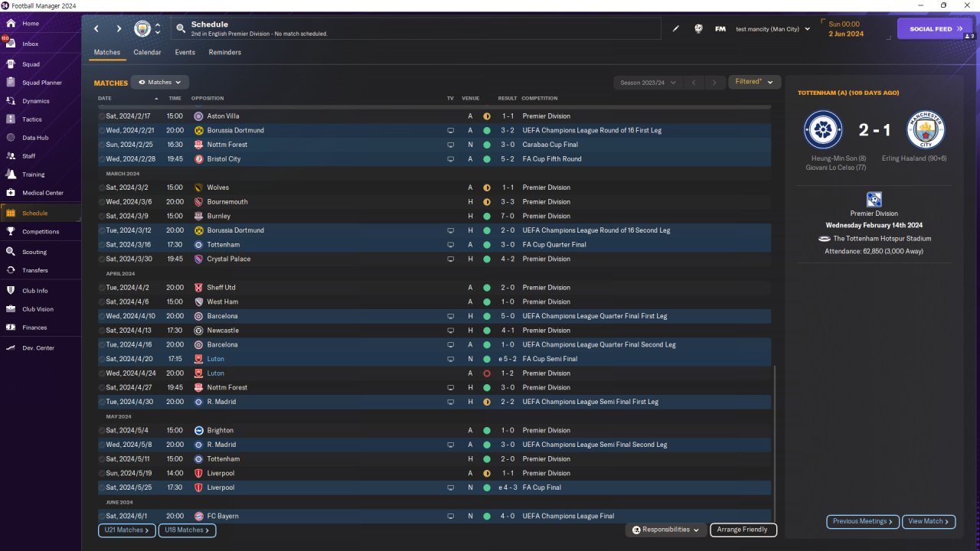The width and height of the screenshot is (980, 551).
Task: Click the chevrons beside the top-bar club badge
Action: [158, 29]
